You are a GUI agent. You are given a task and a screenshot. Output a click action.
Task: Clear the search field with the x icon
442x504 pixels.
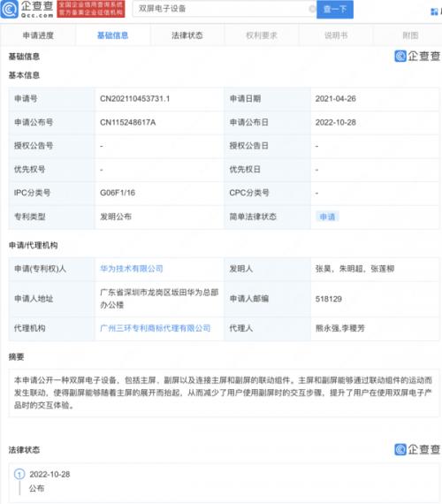312,9
